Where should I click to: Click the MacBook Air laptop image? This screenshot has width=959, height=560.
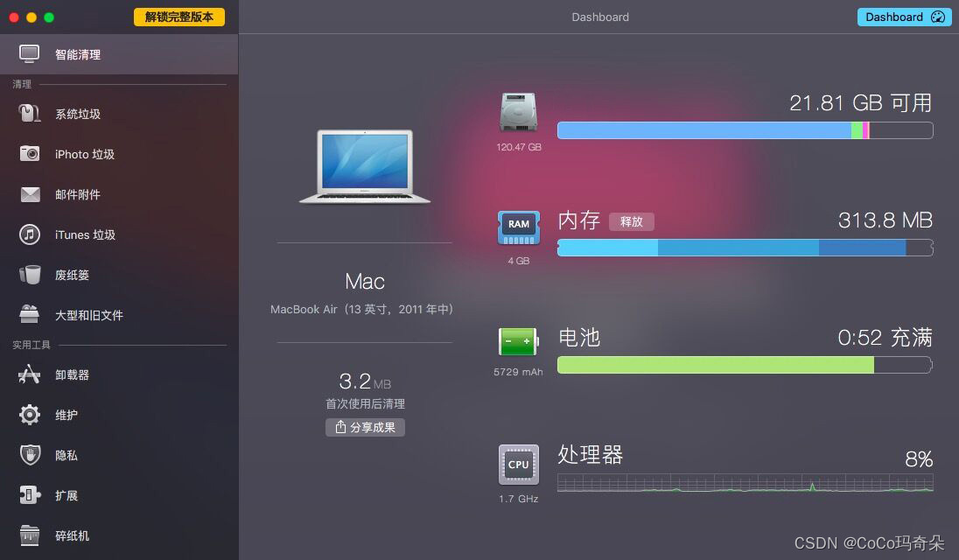365,165
